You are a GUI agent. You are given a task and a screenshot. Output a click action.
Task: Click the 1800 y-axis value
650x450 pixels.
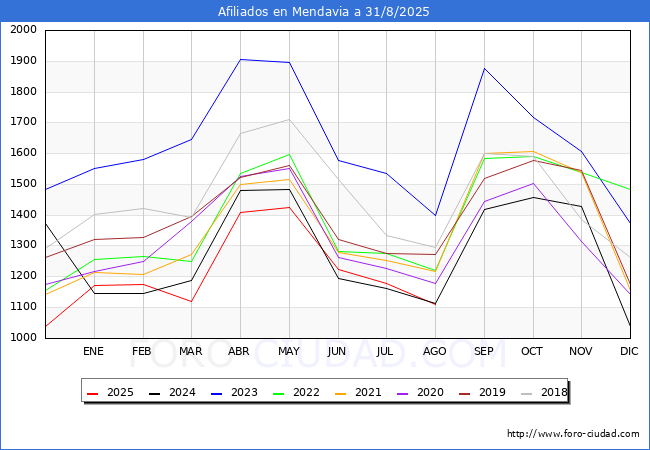(24, 92)
